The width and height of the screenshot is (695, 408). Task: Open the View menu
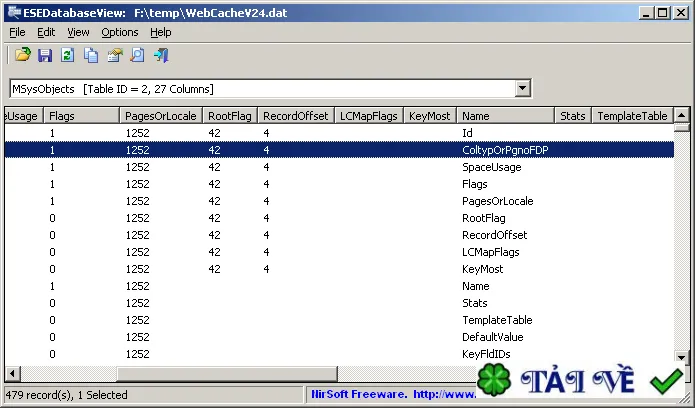tap(78, 32)
